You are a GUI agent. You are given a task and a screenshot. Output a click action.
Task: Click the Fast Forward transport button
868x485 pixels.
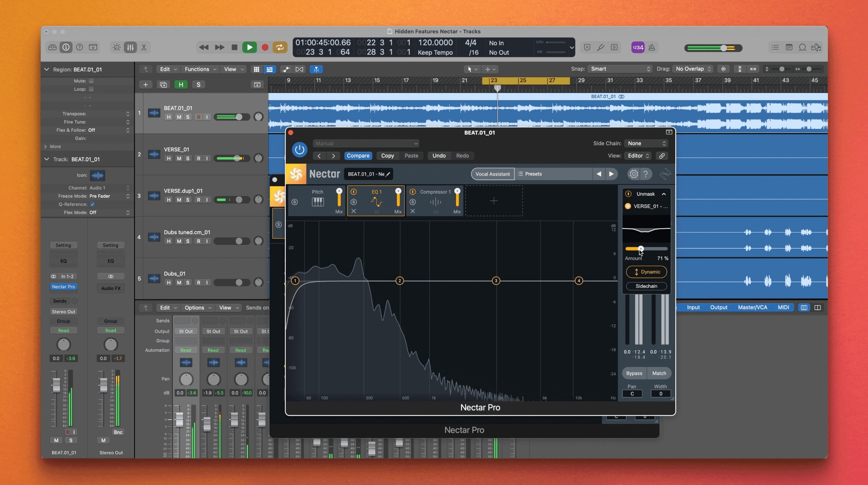tap(220, 47)
